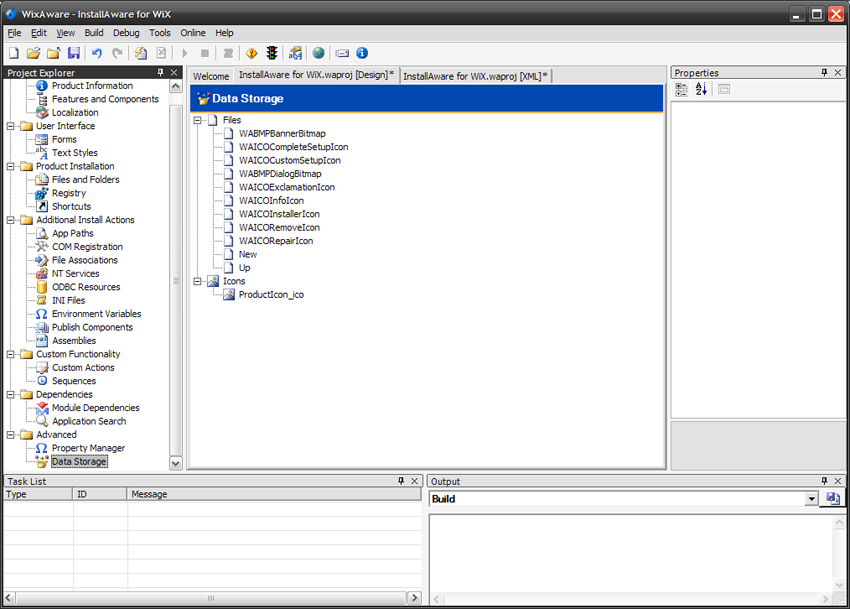Viewport: 850px width, 609px height.
Task: Open the Debug menu
Action: click(126, 33)
